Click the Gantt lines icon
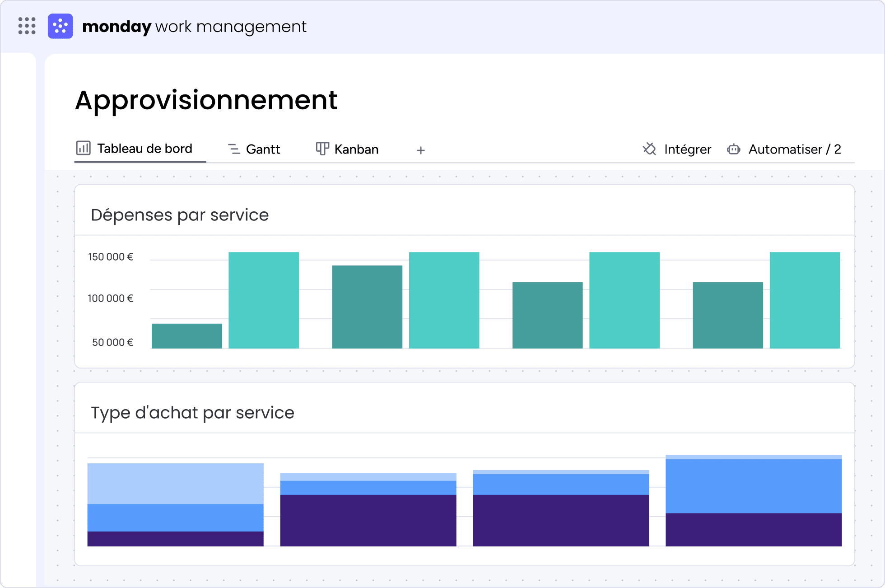Image resolution: width=885 pixels, height=588 pixels. (234, 149)
